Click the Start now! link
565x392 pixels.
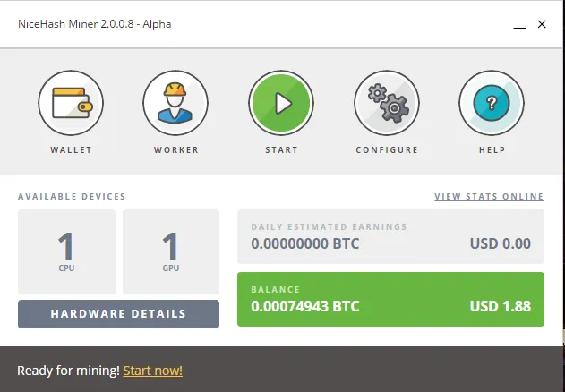point(153,371)
